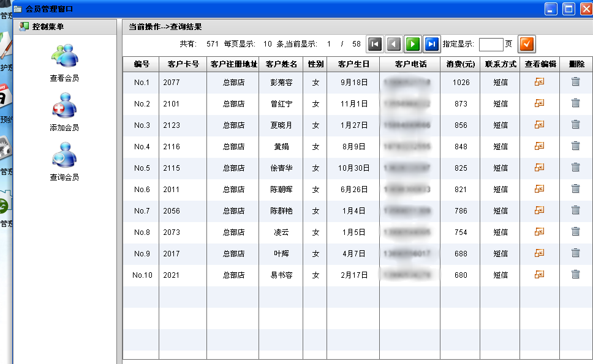View or edit member 曾红宁

539,103
